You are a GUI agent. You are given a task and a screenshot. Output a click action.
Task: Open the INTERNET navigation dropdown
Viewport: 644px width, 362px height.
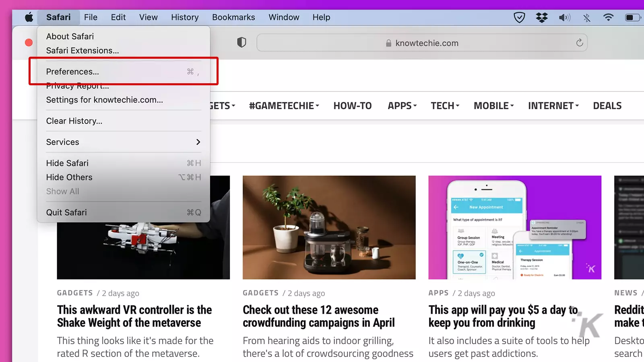(x=553, y=106)
